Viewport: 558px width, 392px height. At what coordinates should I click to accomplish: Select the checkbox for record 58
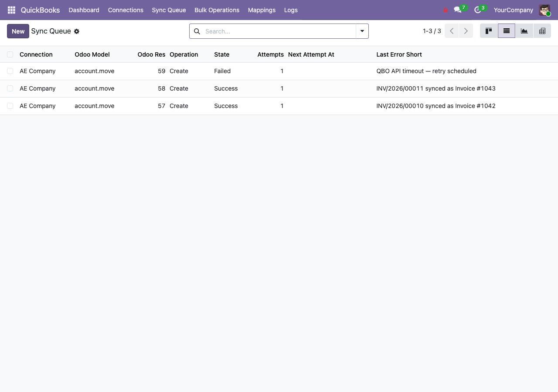click(x=10, y=88)
